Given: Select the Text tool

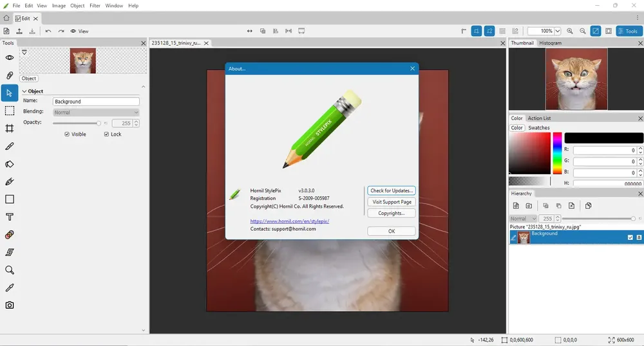Looking at the screenshot, I should 10,217.
